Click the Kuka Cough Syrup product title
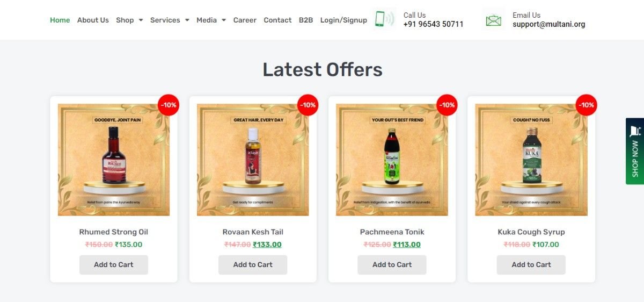The width and height of the screenshot is (644, 302). tap(531, 232)
